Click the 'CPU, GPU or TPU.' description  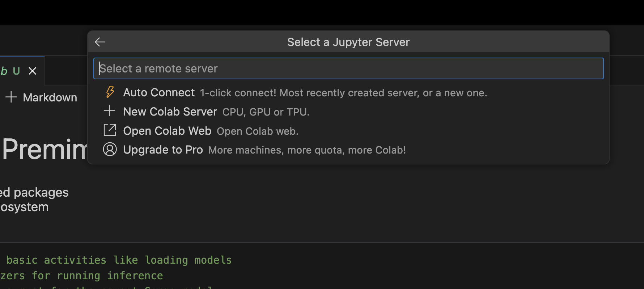[x=266, y=112]
